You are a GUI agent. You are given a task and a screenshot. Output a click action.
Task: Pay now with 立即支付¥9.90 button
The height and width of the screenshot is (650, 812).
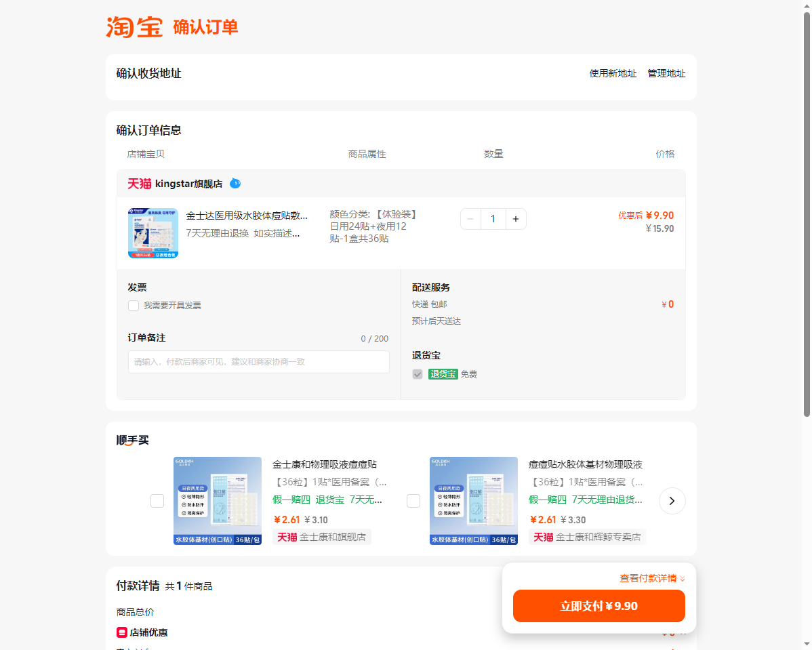[x=598, y=606]
